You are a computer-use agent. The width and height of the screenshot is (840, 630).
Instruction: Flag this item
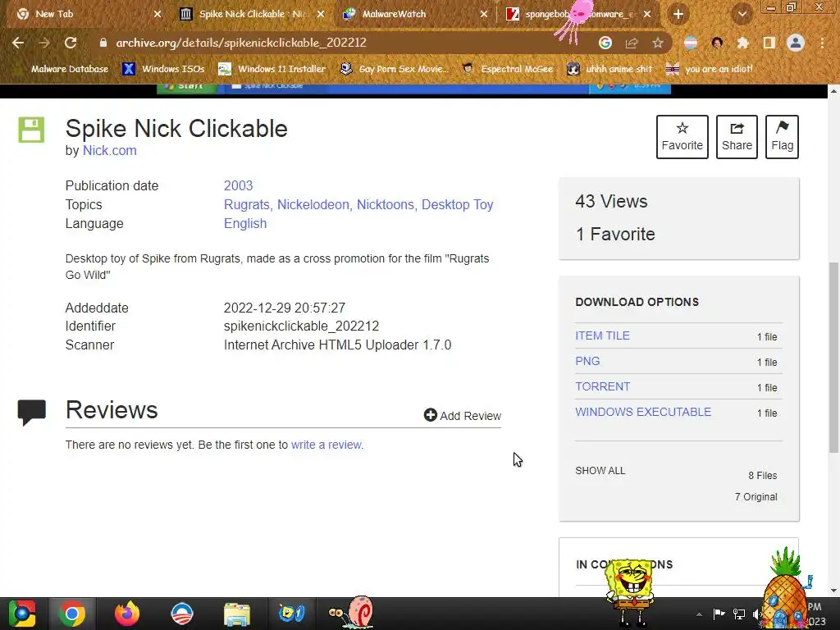tap(782, 137)
